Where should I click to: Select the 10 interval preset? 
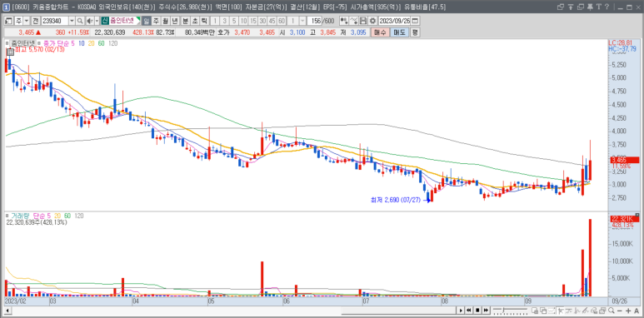pyautogui.click(x=243, y=21)
